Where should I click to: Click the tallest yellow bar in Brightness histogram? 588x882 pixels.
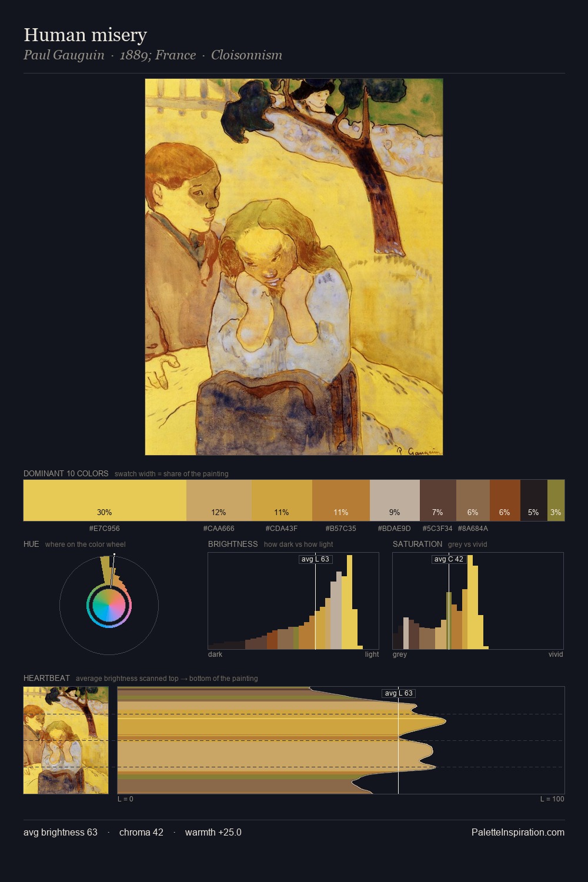coord(350,602)
